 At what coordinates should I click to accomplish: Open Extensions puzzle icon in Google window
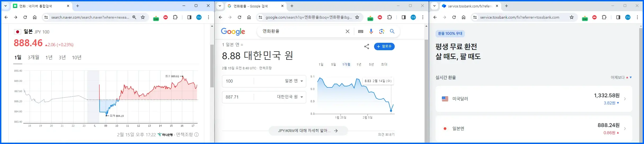point(390,17)
